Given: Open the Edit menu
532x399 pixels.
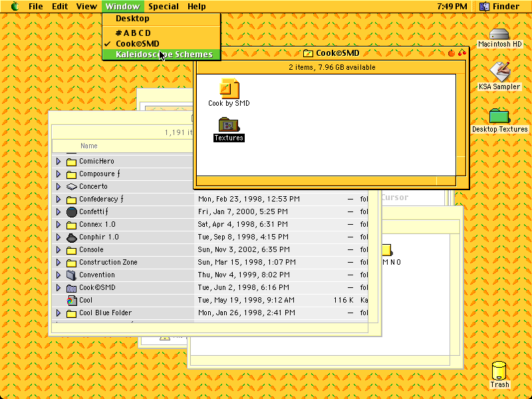Looking at the screenshot, I should pos(60,7).
